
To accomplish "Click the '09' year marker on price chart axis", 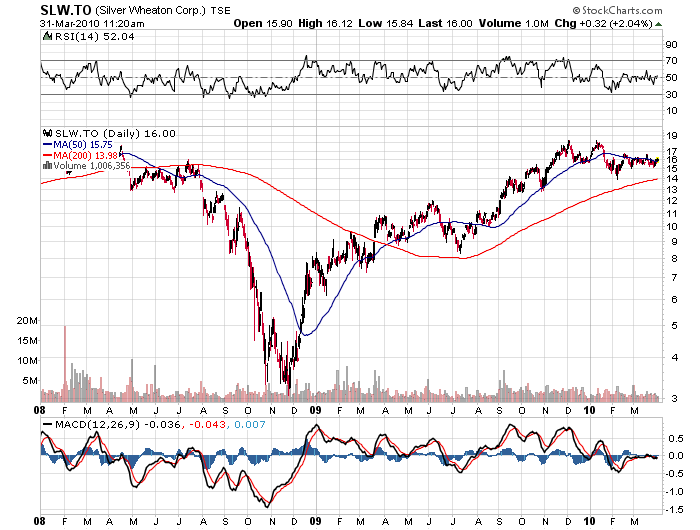I will 314,408.
